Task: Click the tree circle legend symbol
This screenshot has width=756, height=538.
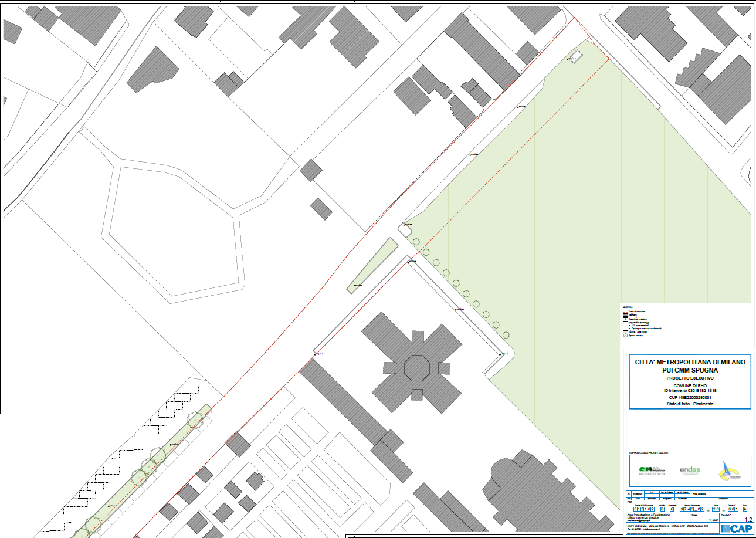Action: click(625, 336)
